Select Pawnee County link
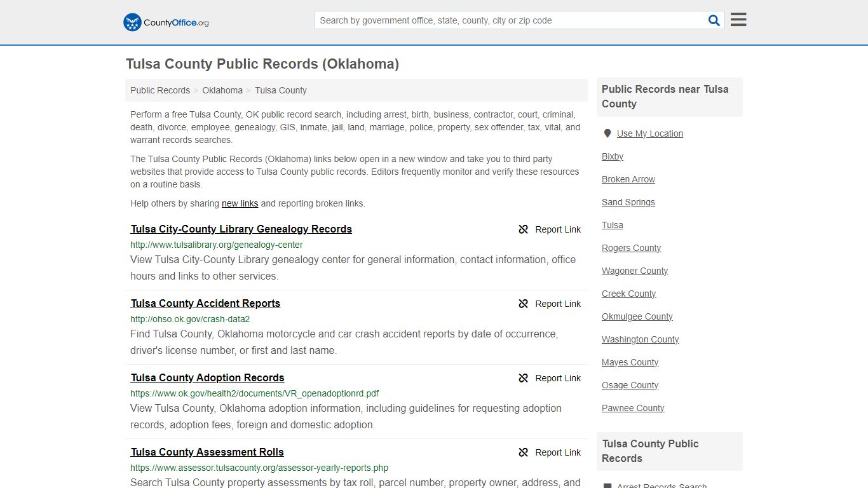The height and width of the screenshot is (488, 868). click(633, 408)
